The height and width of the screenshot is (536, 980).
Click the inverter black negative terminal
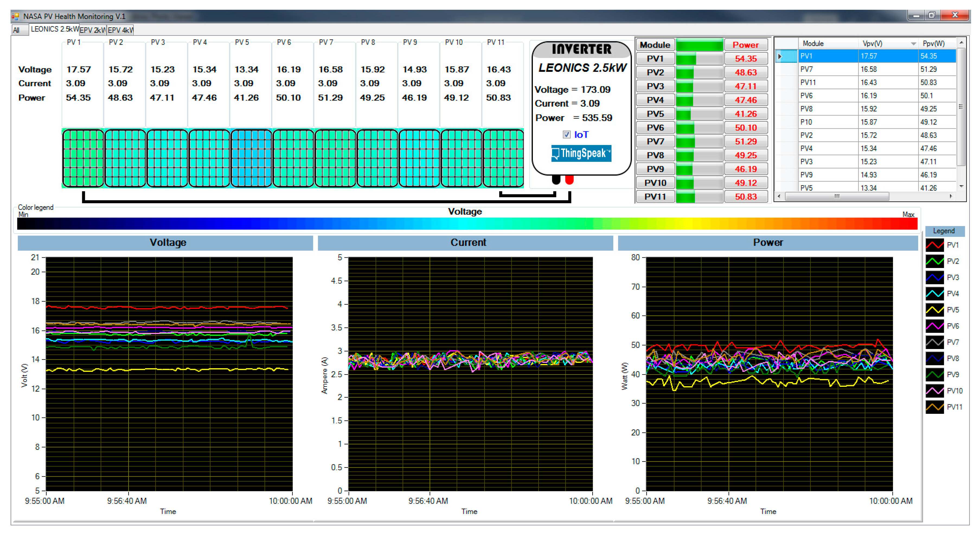556,179
